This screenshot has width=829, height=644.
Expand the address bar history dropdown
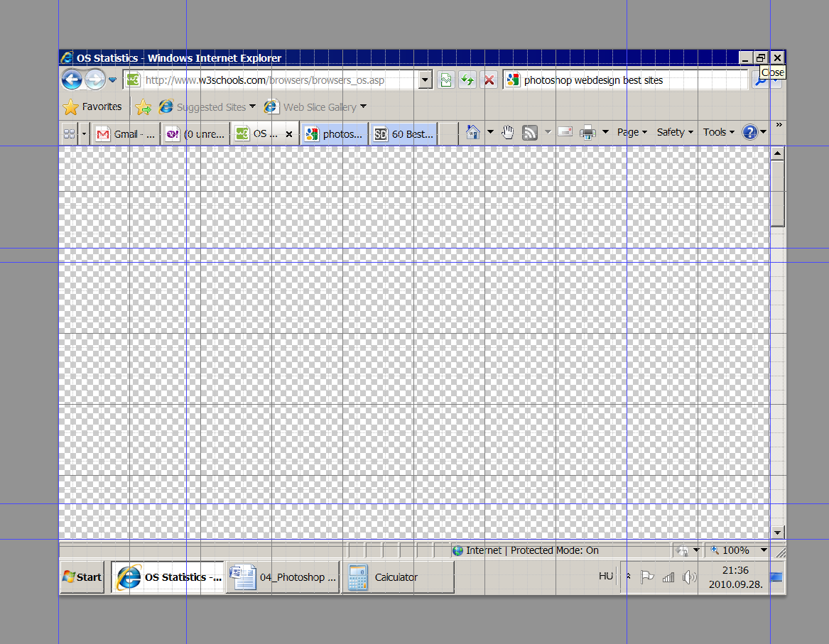426,80
